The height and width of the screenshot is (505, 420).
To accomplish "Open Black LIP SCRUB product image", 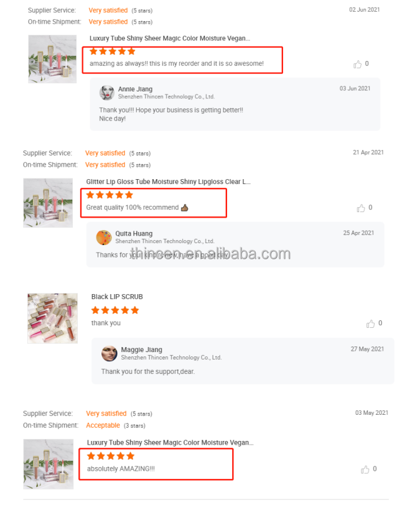I will pyautogui.click(x=52, y=318).
